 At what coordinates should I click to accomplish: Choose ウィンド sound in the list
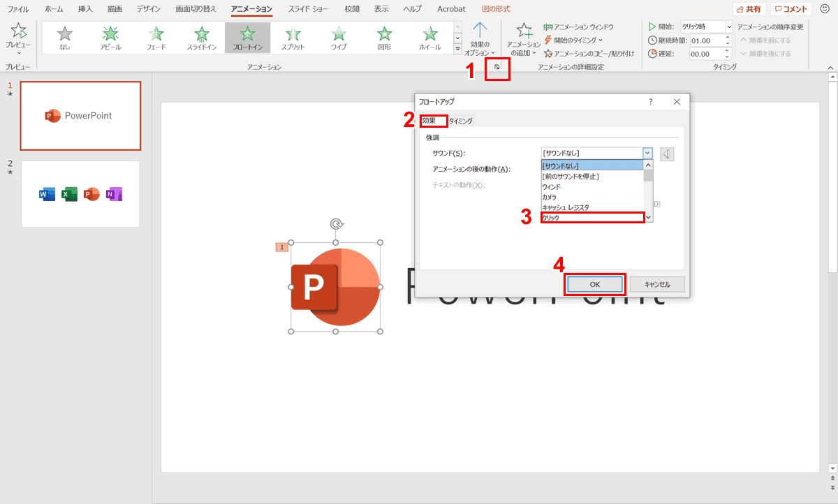[592, 186]
